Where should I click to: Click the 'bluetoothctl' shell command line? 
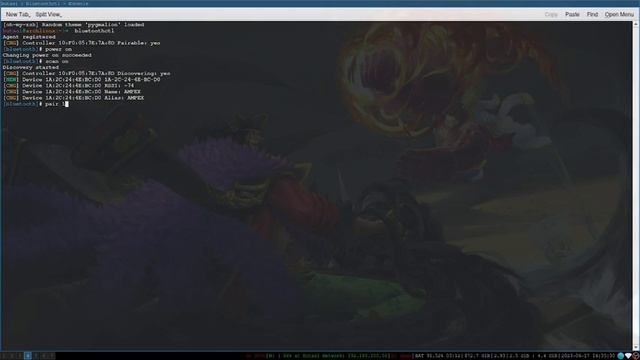pyautogui.click(x=58, y=31)
